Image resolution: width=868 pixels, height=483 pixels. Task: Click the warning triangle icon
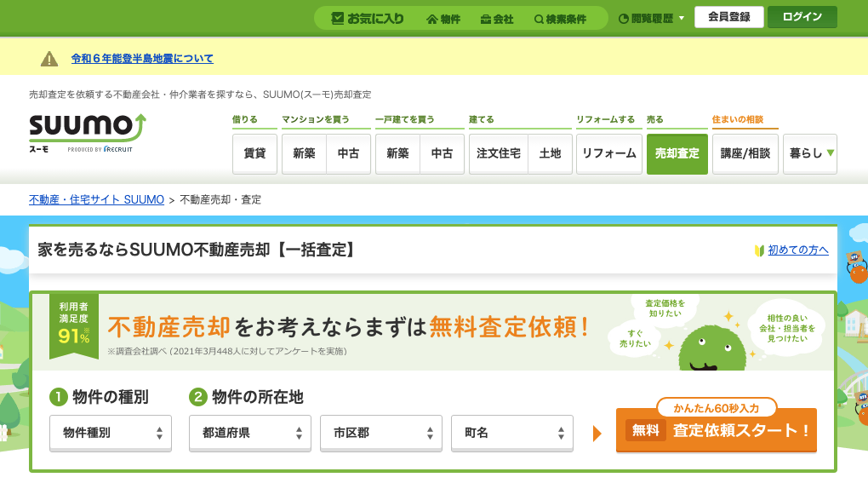[49, 58]
